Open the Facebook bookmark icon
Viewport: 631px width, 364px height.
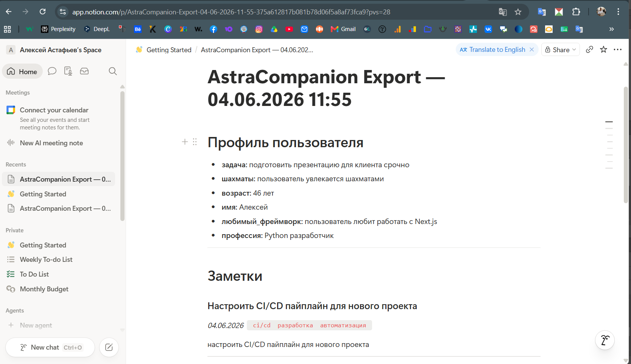(x=213, y=29)
